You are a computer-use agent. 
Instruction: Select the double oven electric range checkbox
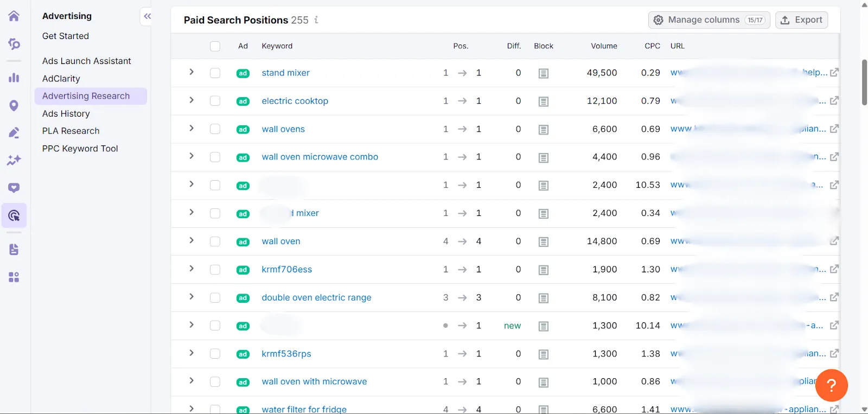click(215, 298)
